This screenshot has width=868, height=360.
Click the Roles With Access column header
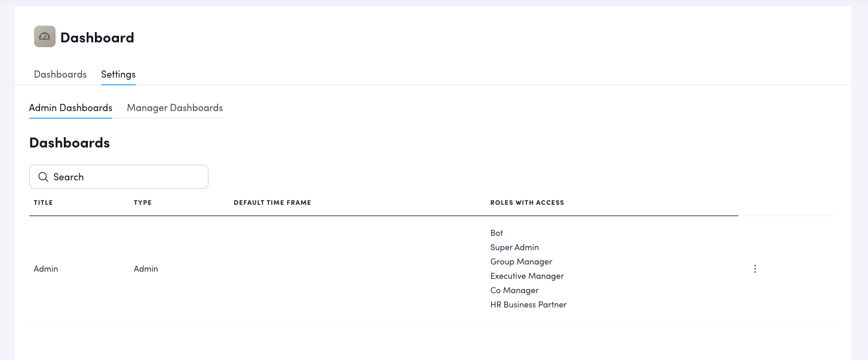(x=527, y=203)
